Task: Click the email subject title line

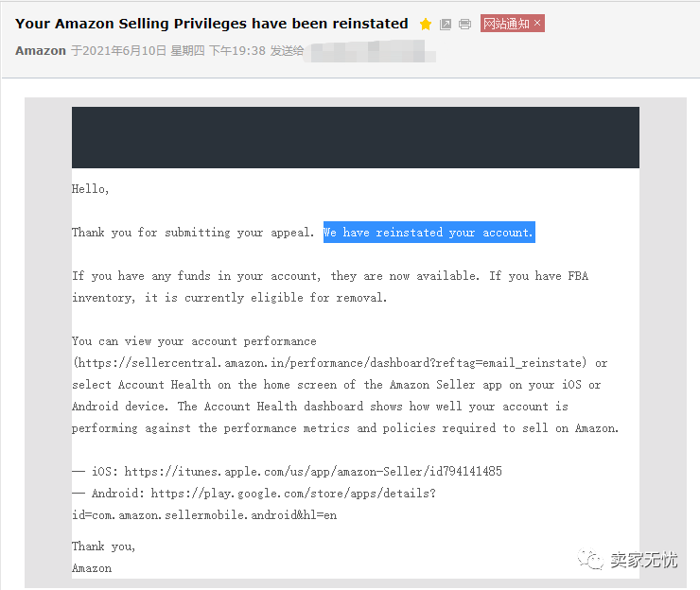Action: (212, 24)
